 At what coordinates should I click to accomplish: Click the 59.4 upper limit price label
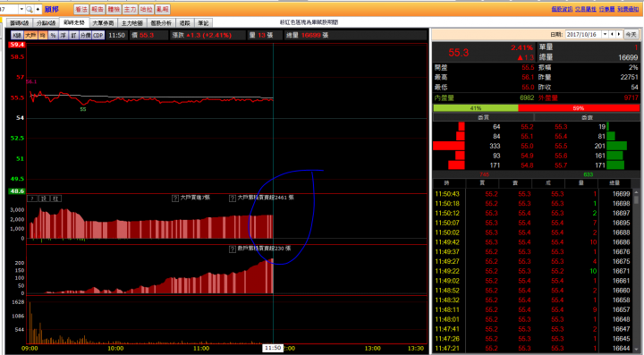(x=17, y=45)
